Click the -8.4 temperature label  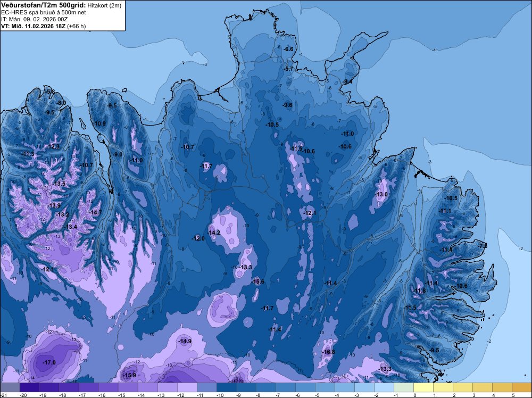347,81
